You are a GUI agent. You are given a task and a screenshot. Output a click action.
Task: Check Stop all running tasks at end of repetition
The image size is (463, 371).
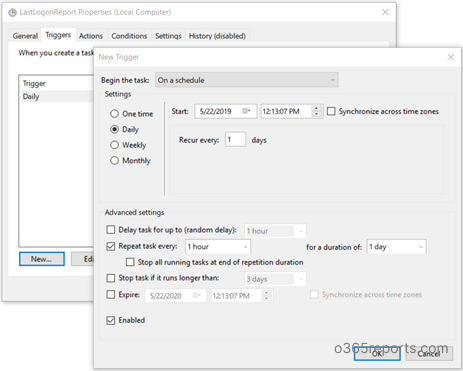130,262
